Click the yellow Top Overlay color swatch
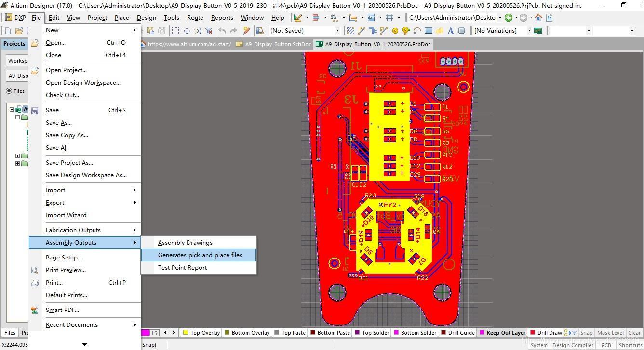The image size is (644, 350). 185,333
